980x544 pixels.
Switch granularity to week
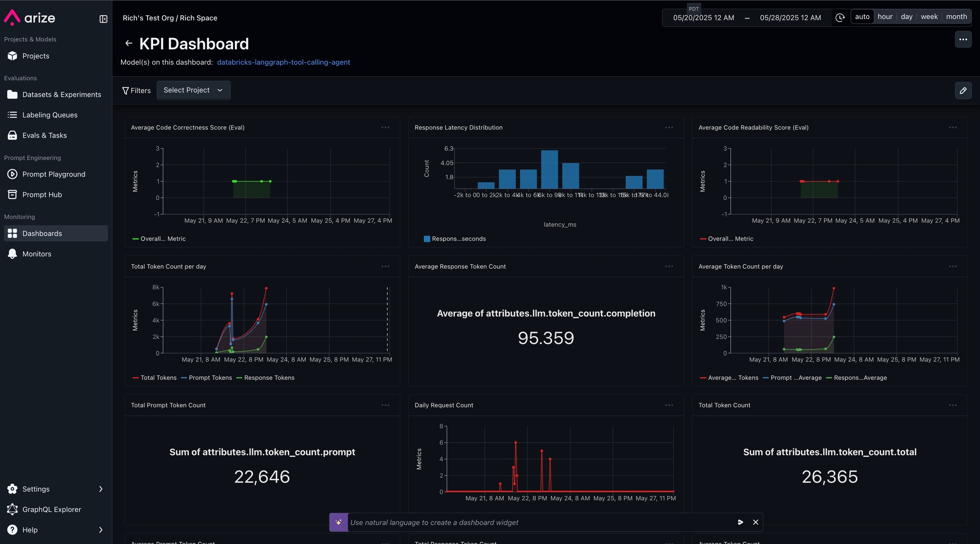tap(929, 17)
